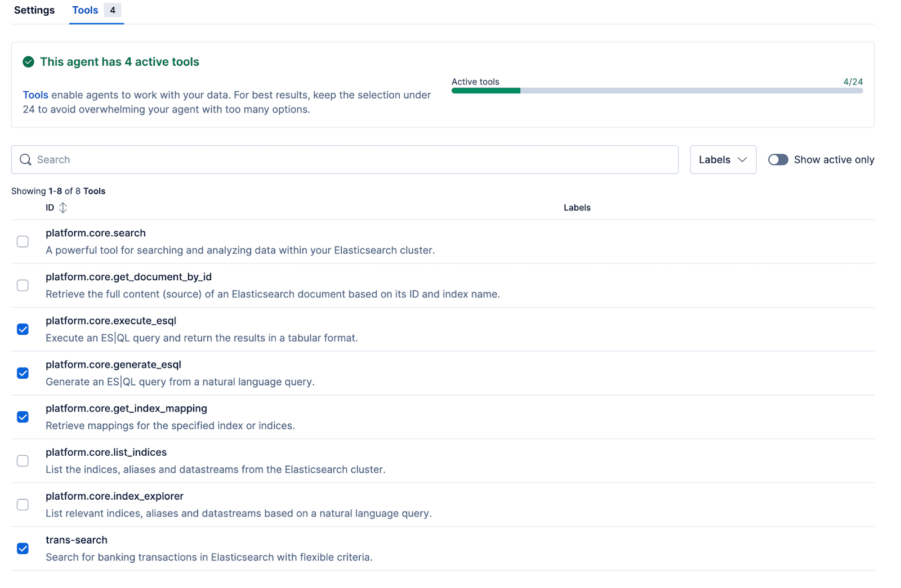
Task: Uncheck the platform.core.get_index_mapping tool
Action: [23, 417]
